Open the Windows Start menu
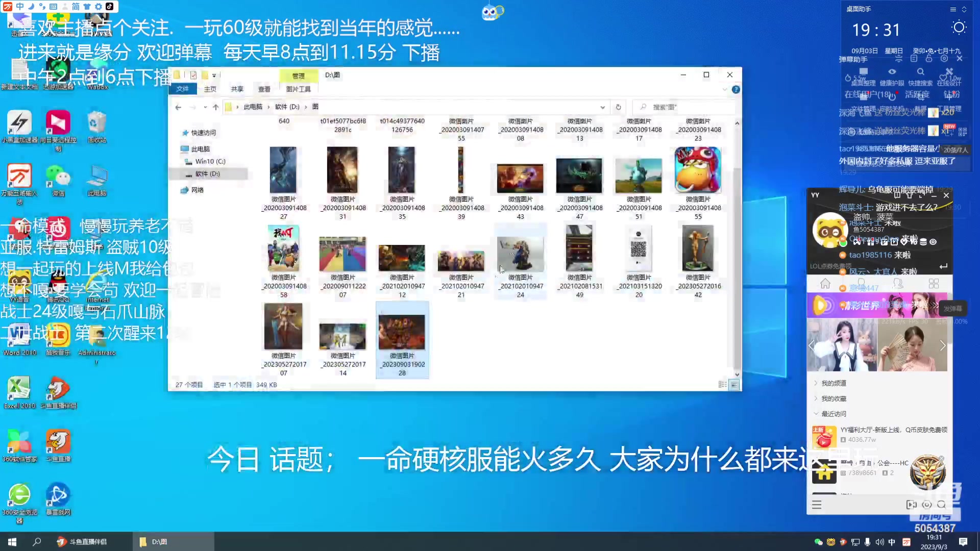Screen dimensions: 980x551 [12, 542]
